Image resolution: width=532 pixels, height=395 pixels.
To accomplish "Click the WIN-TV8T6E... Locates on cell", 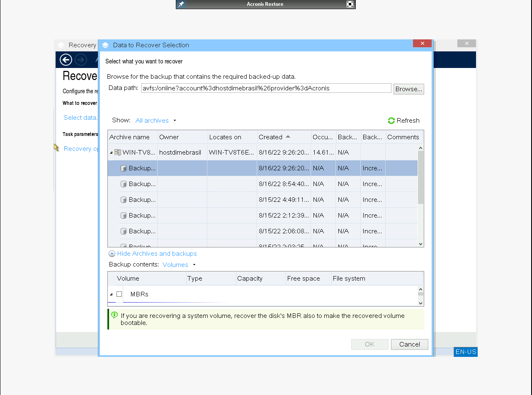I will tap(231, 153).
